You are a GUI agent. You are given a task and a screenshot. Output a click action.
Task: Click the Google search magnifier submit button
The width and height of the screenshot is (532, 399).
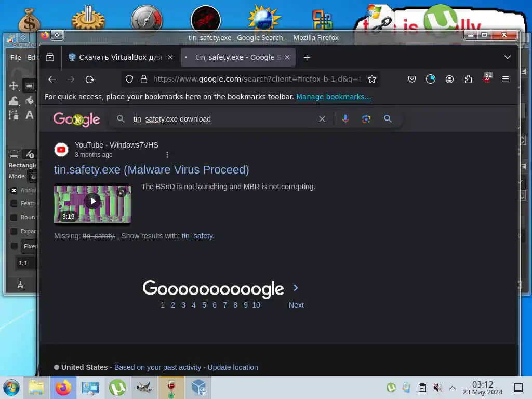[x=388, y=119]
